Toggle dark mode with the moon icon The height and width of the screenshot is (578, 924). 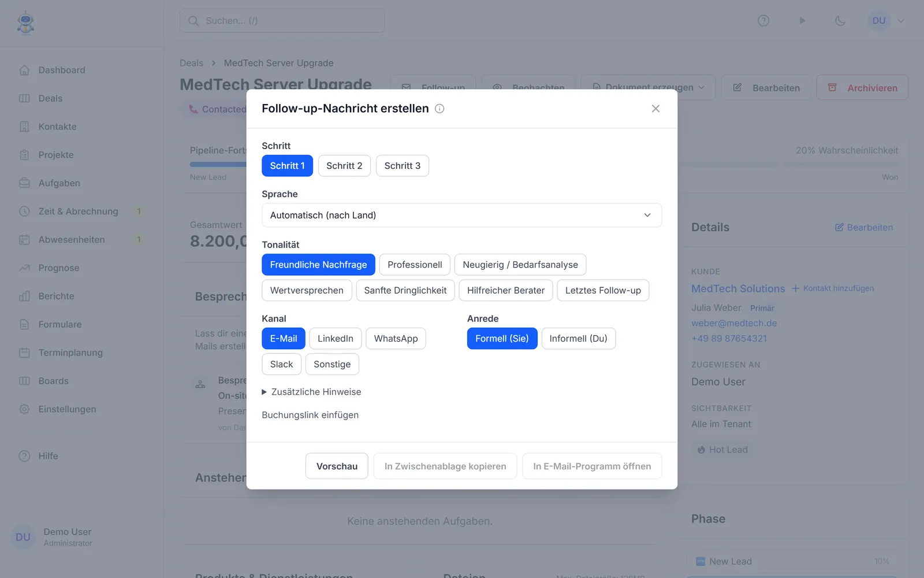click(x=840, y=21)
